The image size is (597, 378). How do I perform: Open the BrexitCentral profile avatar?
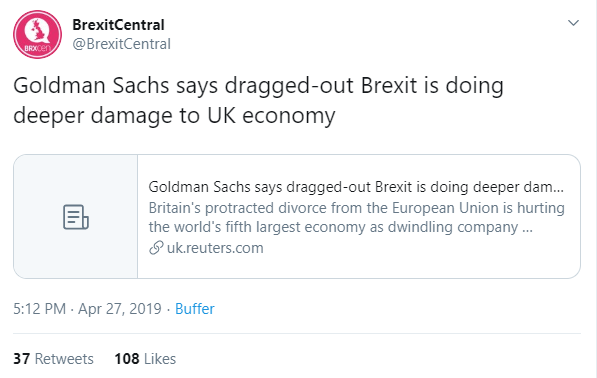[37, 34]
